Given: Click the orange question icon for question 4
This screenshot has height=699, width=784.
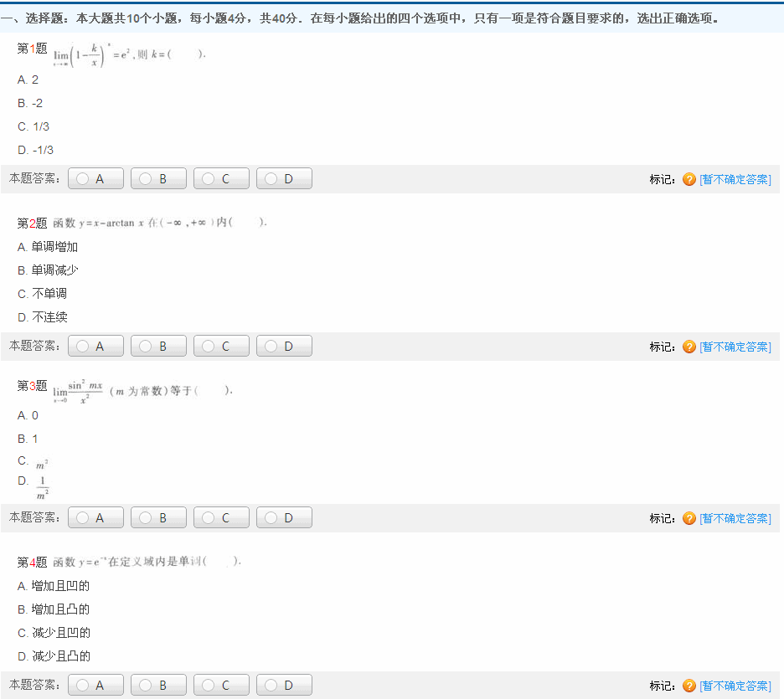Looking at the screenshot, I should [689, 686].
